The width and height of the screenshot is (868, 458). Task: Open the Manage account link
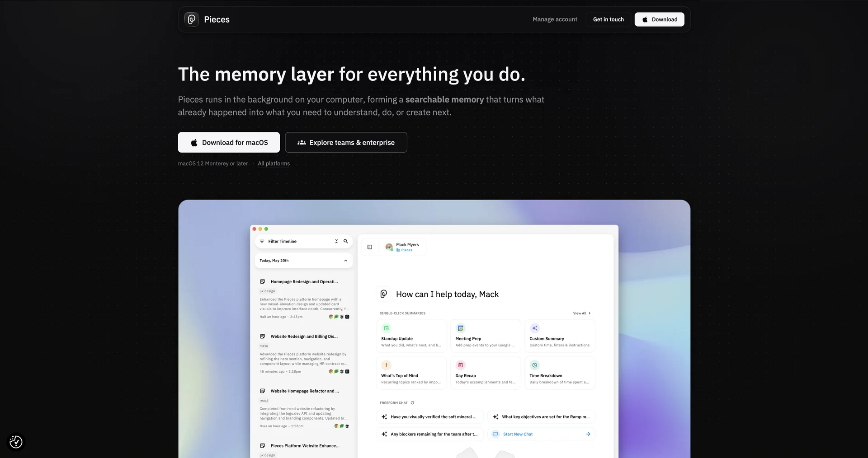tap(555, 19)
